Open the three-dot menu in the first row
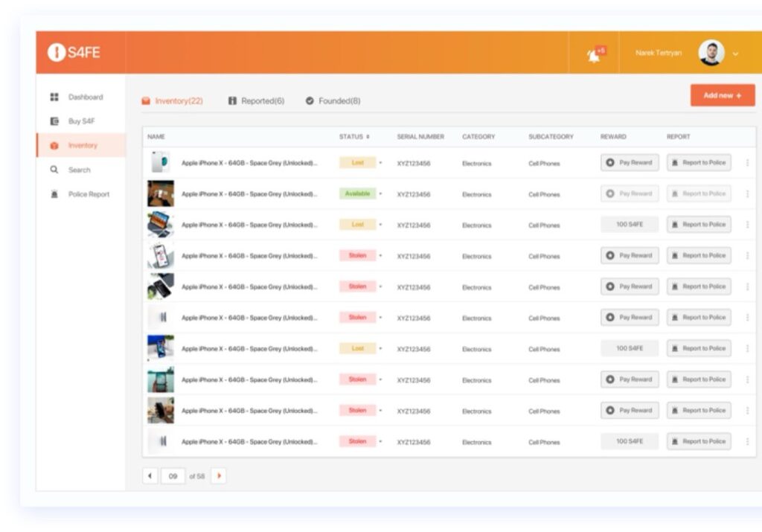This screenshot has height=532, width=762. click(x=747, y=163)
